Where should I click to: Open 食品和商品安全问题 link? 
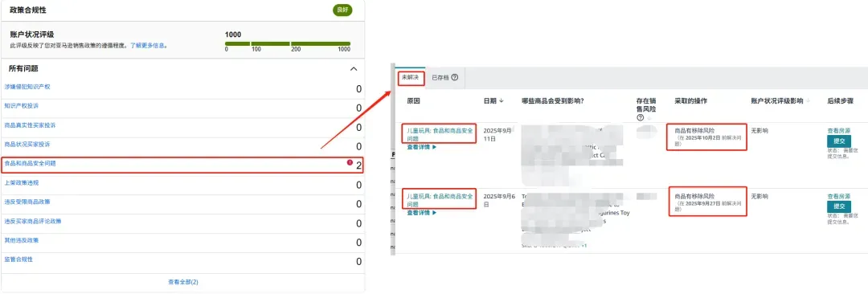[30, 163]
